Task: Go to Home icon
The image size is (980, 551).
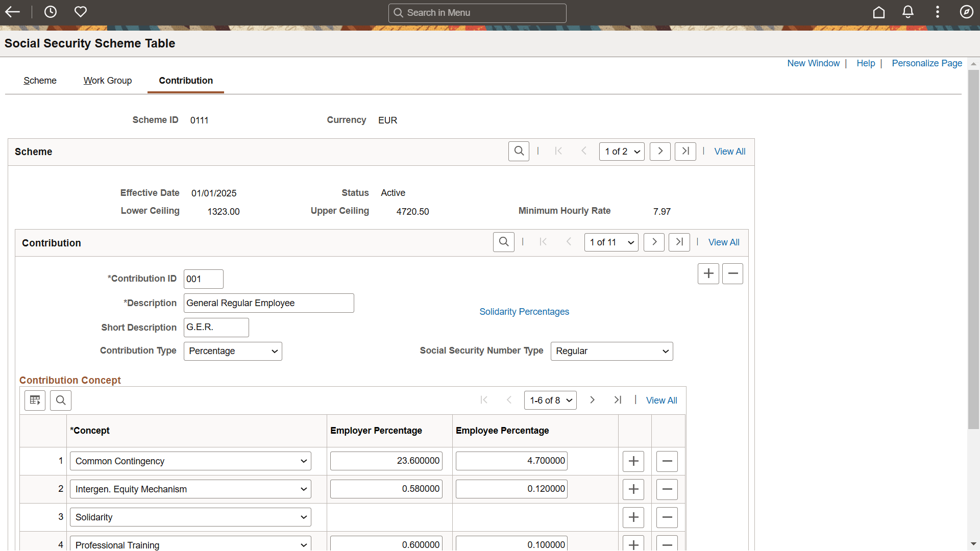Action: (878, 12)
